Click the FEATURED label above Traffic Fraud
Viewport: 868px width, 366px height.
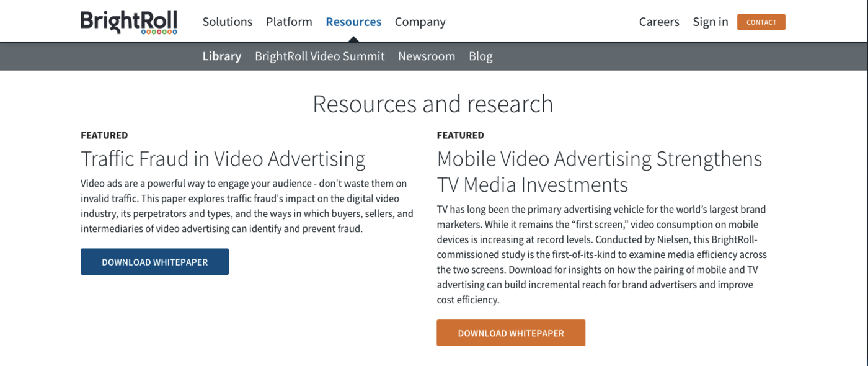click(x=104, y=135)
